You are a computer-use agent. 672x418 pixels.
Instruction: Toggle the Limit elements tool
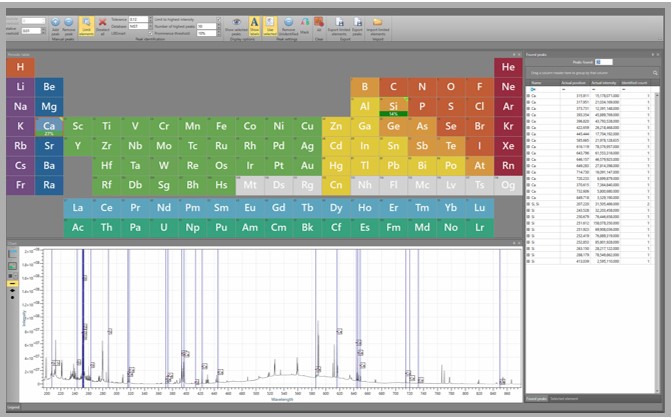tap(87, 26)
